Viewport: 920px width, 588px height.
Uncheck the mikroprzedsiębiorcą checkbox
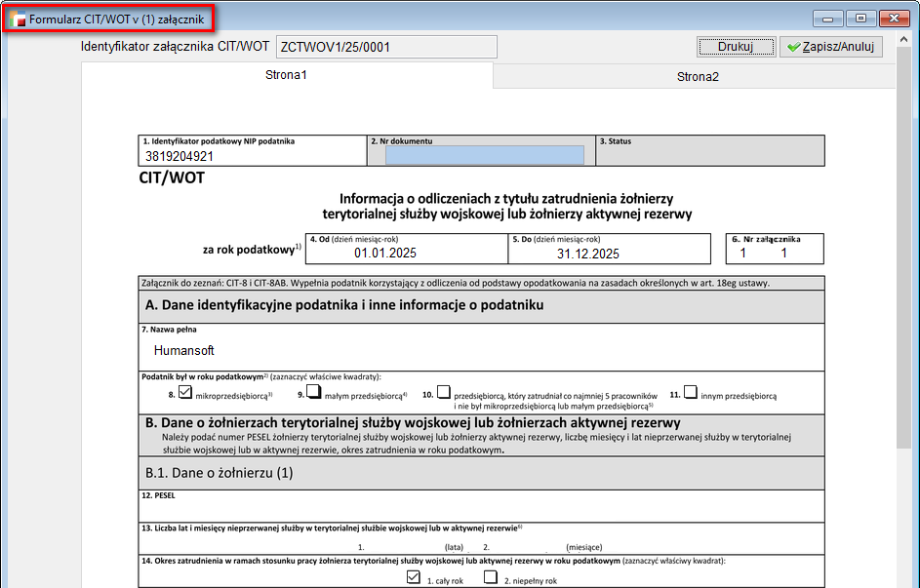pyautogui.click(x=185, y=393)
